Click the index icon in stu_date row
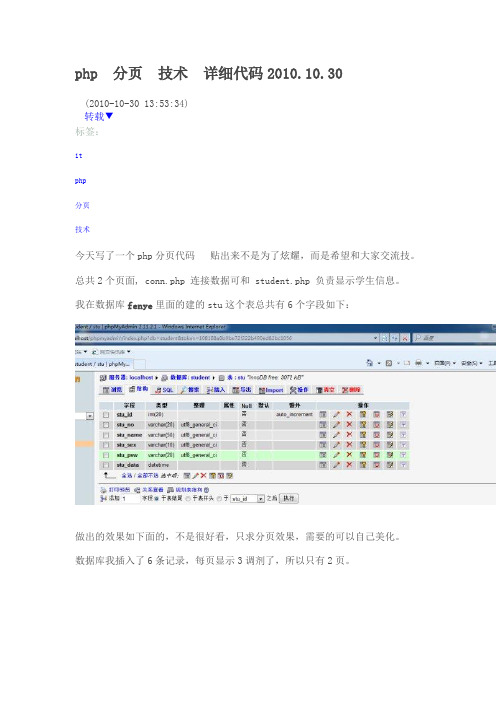Viewport: 496px width, 702px height. point(389,465)
